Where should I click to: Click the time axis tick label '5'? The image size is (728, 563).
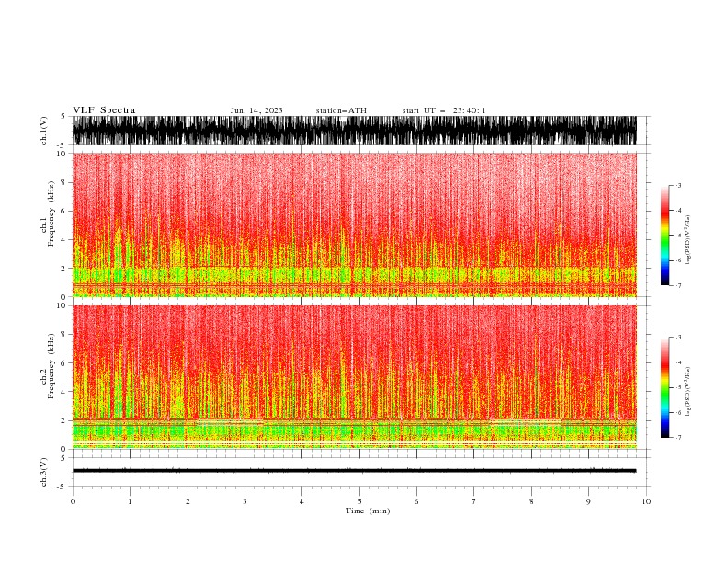[359, 501]
